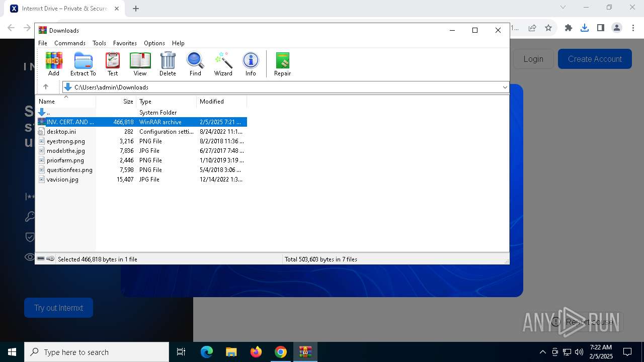
Task: Click the Delete trash can icon
Action: (x=168, y=64)
